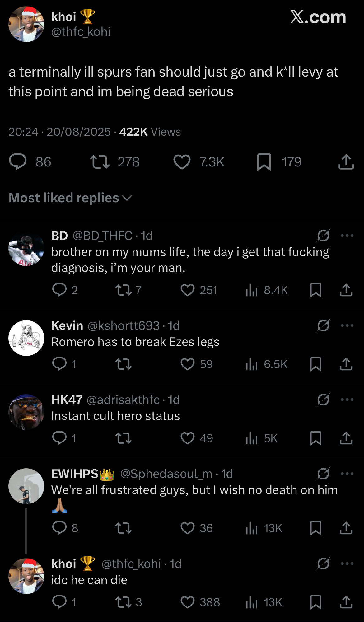Open @thfc_kohi handle in header
Image resolution: width=364 pixels, height=622 pixels.
pyautogui.click(x=81, y=32)
